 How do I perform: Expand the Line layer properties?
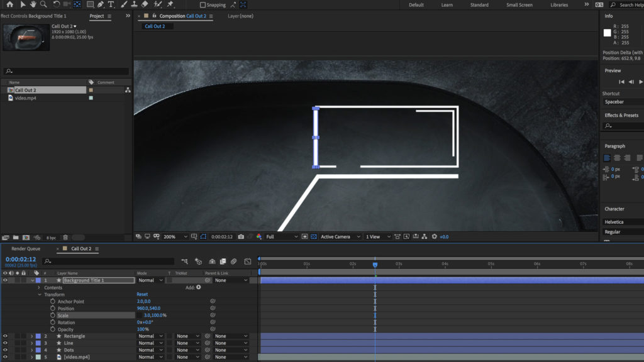pyautogui.click(x=31, y=343)
